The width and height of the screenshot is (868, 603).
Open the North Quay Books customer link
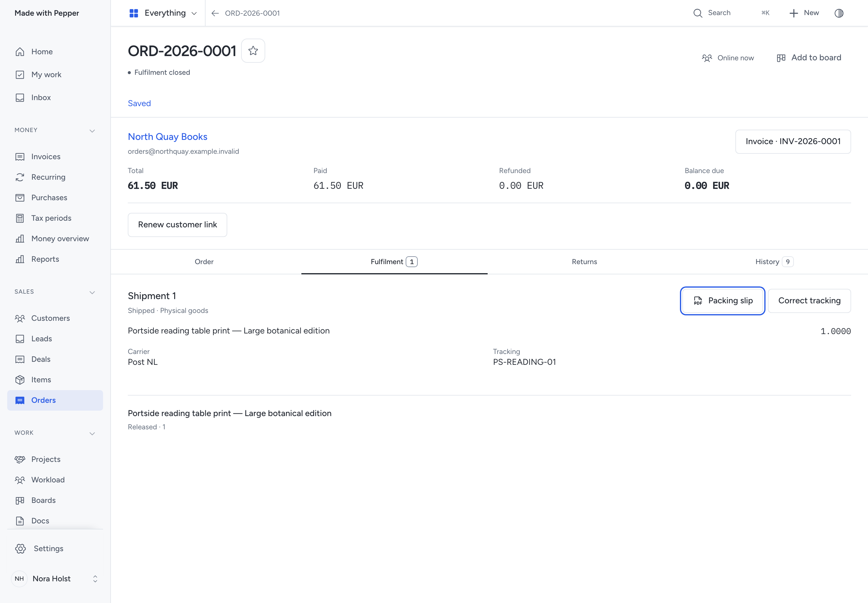click(x=168, y=137)
